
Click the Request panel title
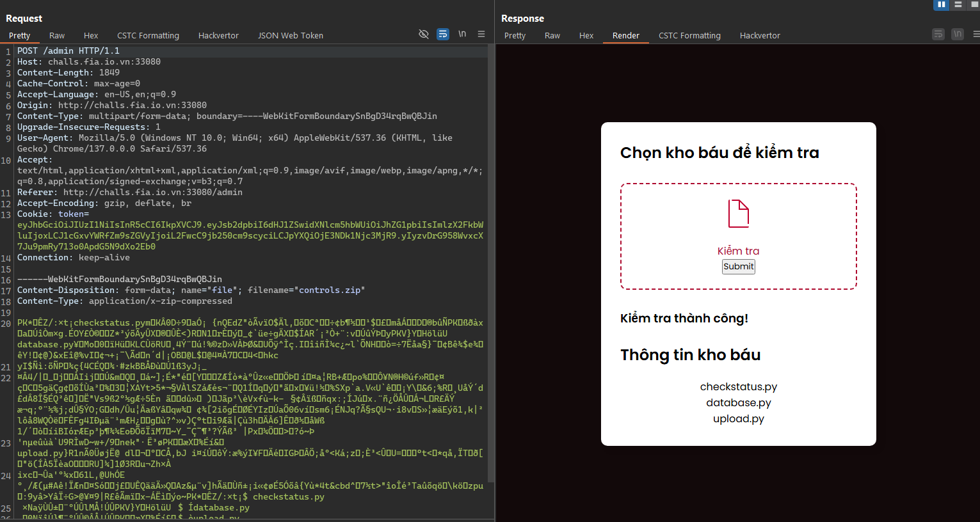click(x=24, y=19)
